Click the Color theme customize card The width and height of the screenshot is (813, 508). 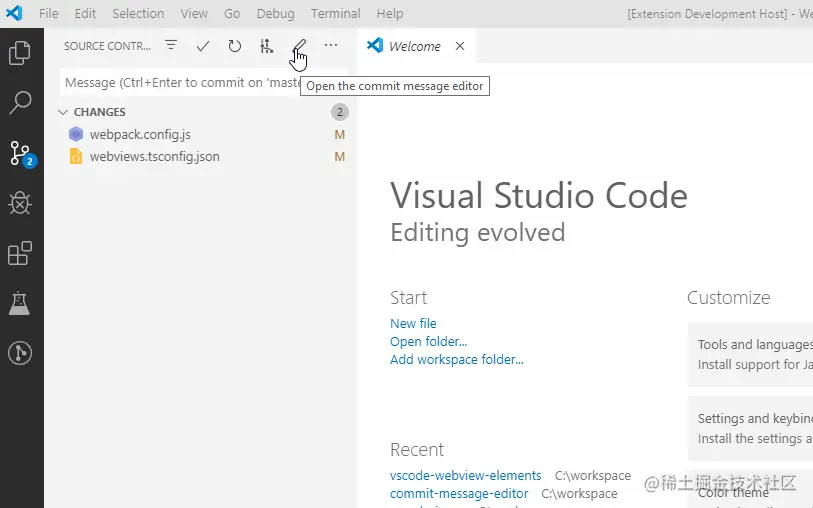coord(750,489)
